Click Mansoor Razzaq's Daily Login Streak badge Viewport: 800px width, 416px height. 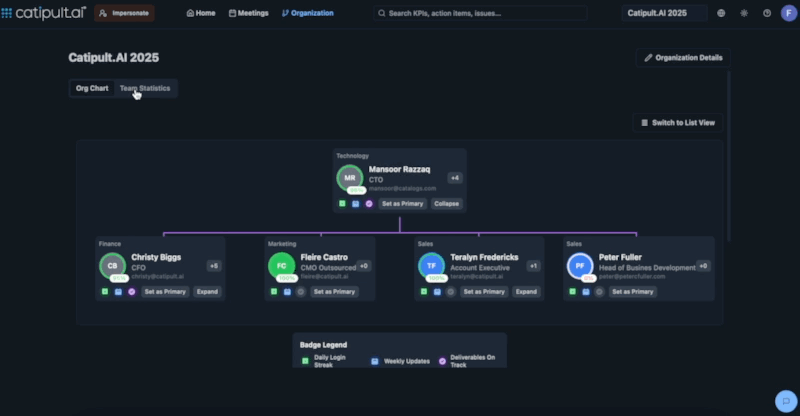(342, 203)
